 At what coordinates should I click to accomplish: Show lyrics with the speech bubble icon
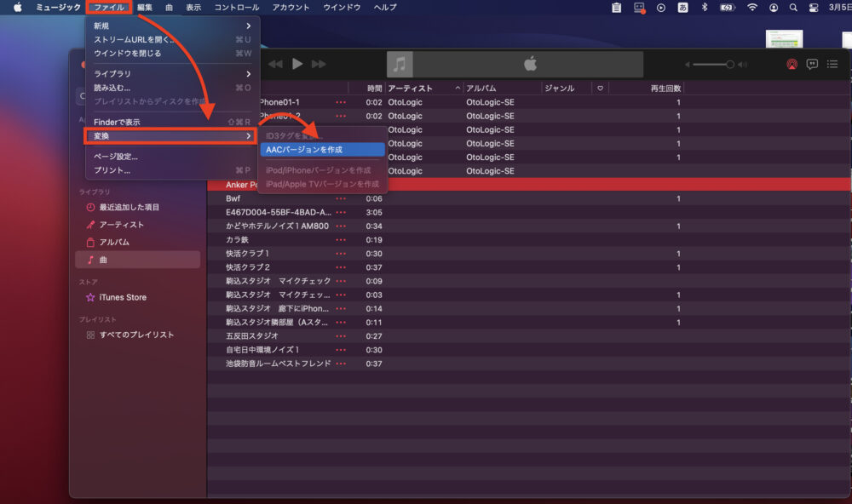[812, 64]
